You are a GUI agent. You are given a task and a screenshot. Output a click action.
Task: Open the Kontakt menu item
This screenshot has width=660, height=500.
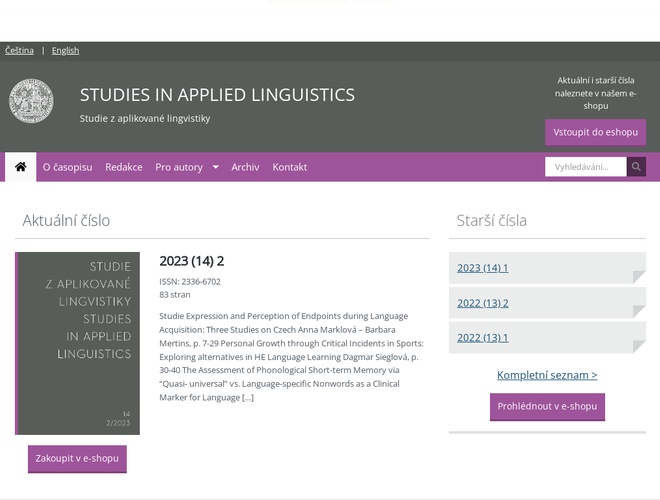point(290,167)
